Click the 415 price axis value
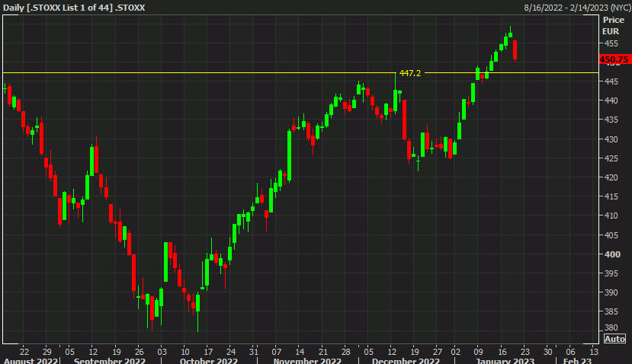 611,196
